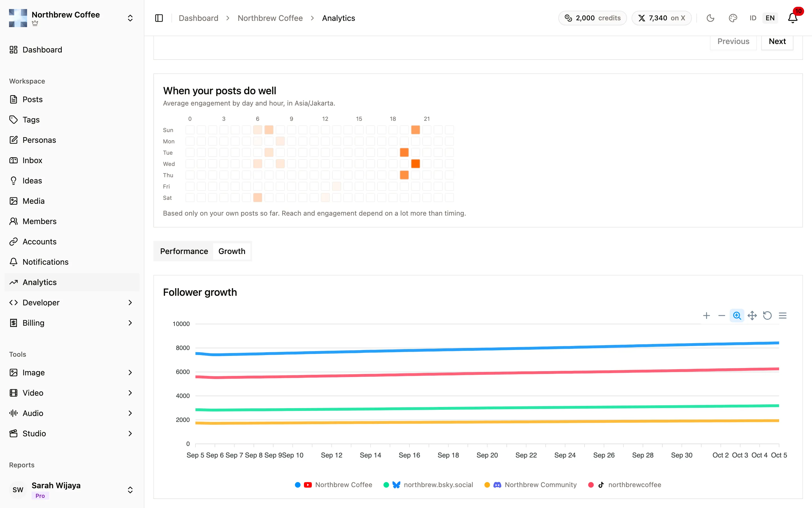Toggle northbrewcoffee TikTok legend series
This screenshot has width=812, height=508.
pyautogui.click(x=625, y=485)
